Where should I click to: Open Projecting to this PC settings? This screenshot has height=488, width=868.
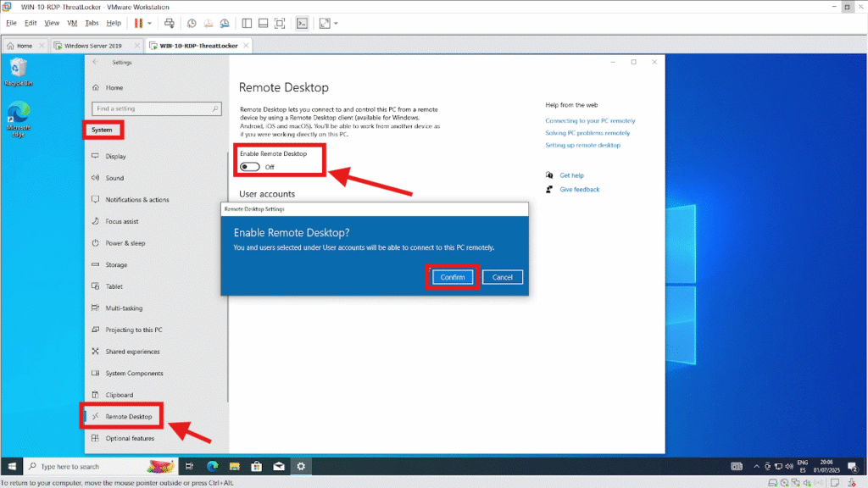coord(133,330)
